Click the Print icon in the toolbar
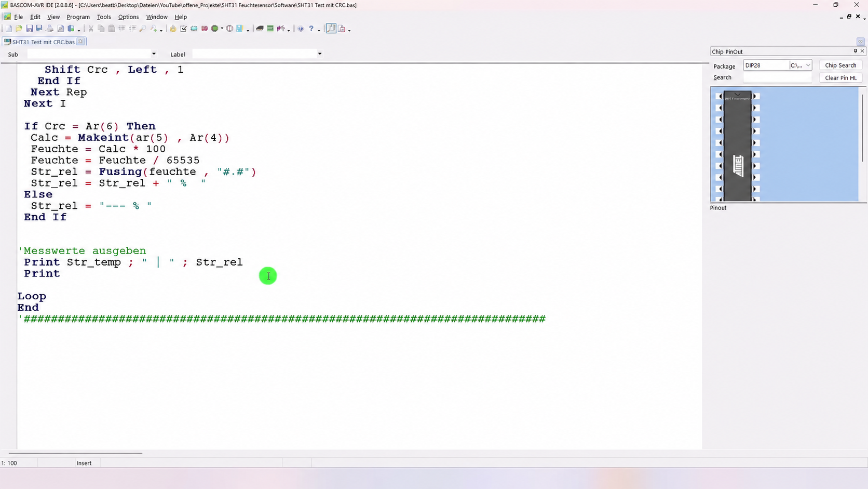 [x=50, y=29]
